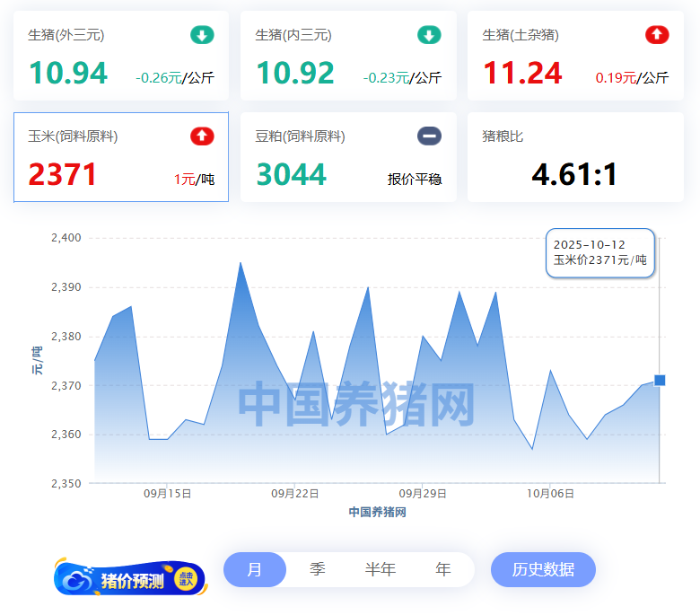The height and width of the screenshot is (615, 700).
Task: Click the flat-price dash icon on 豆粕 card
Action: 429,136
